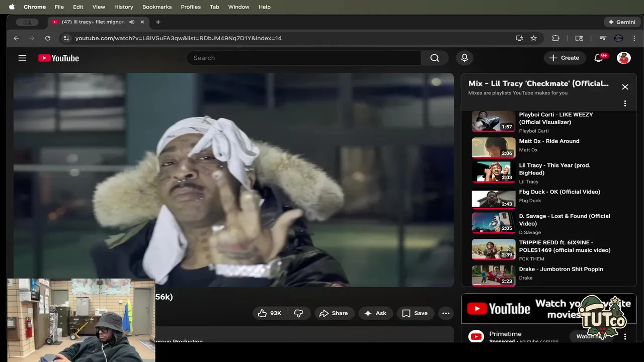This screenshot has width=644, height=362.
Task: Open the File menu
Action: 59,7
